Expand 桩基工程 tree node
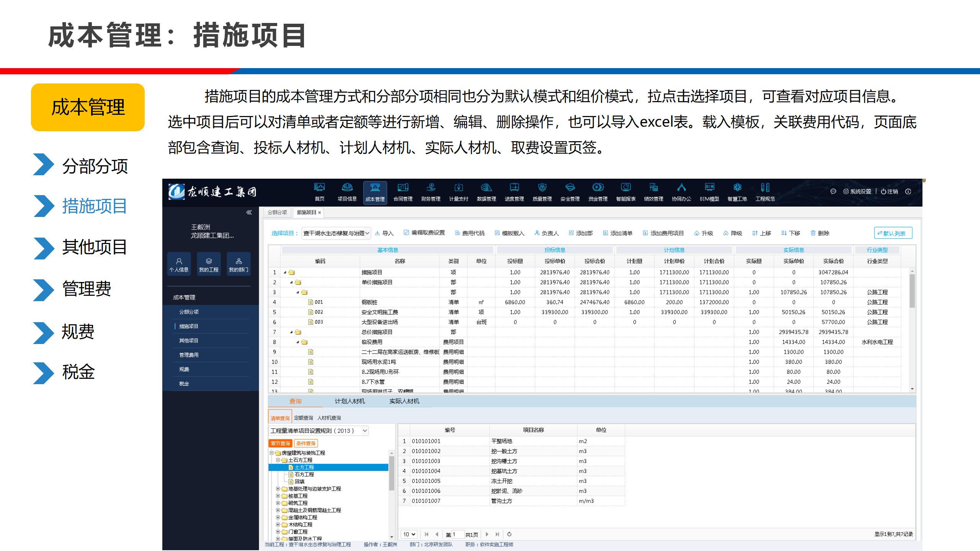Screen dimensions: 980x551 (278, 496)
